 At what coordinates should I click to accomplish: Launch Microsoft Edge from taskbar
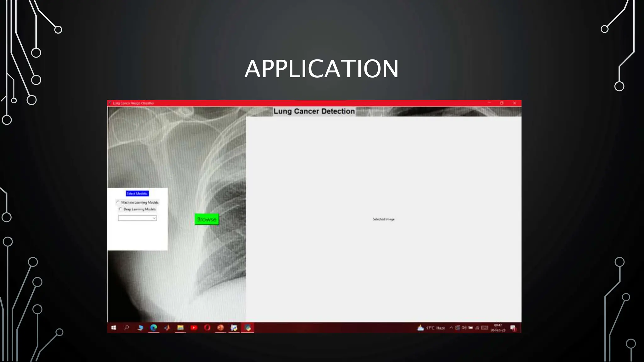coord(153,328)
